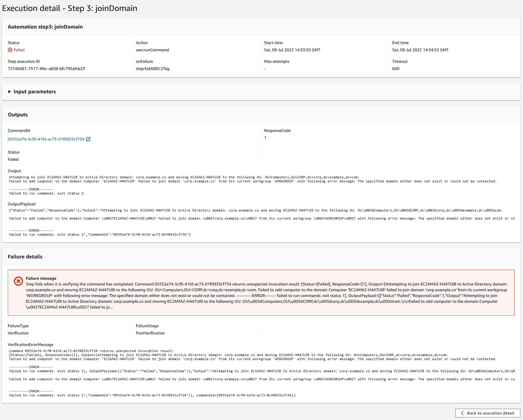
Task: Select the End time value ending 14:34:52 GMT
Action: coord(420,50)
